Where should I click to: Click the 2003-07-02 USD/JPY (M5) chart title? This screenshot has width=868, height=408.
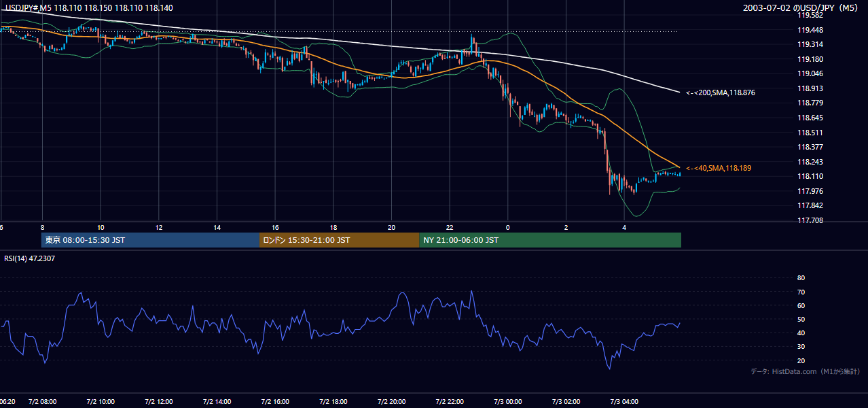click(x=801, y=7)
